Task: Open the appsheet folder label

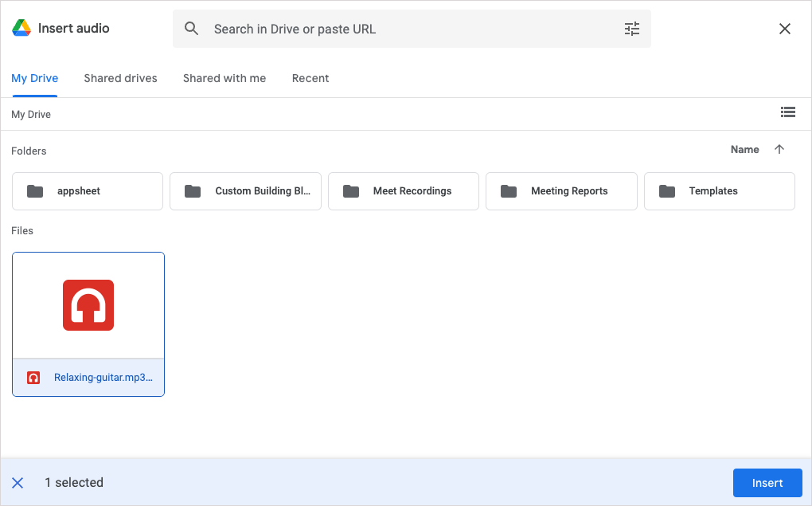Action: (x=79, y=190)
